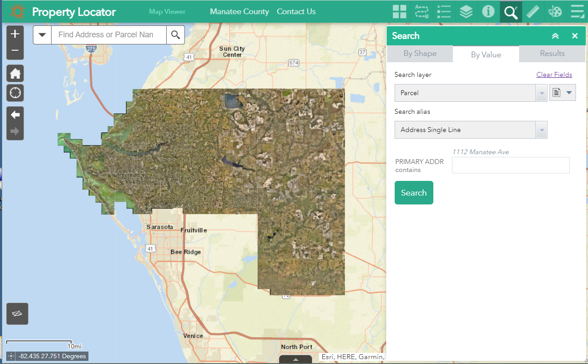Image resolution: width=588 pixels, height=364 pixels.
Task: Click the Clear Fields link
Action: [554, 75]
